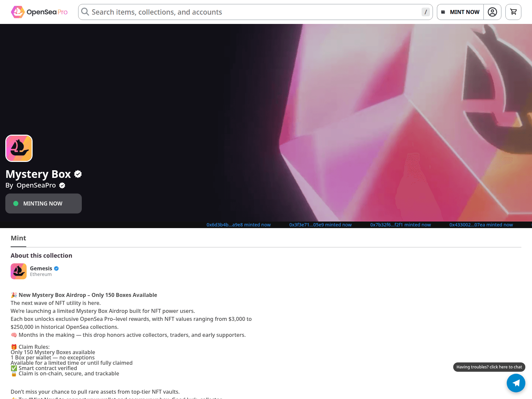The image size is (532, 399).
Task: Open the OpenSeaPro creator link
Action: coord(36,185)
